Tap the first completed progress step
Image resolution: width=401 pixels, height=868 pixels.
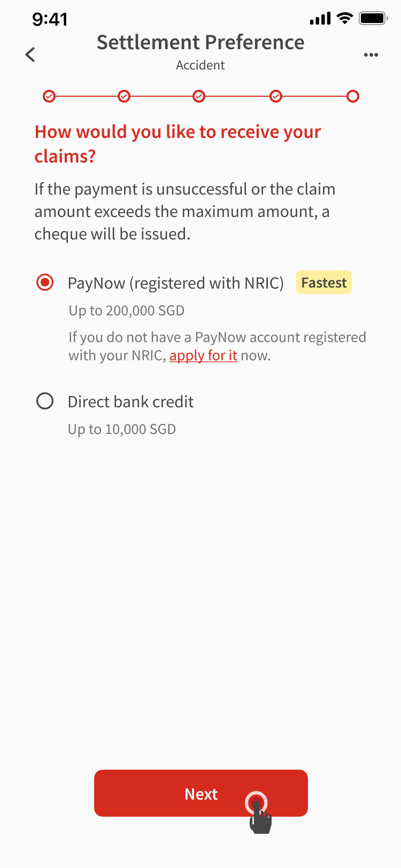pos(49,96)
